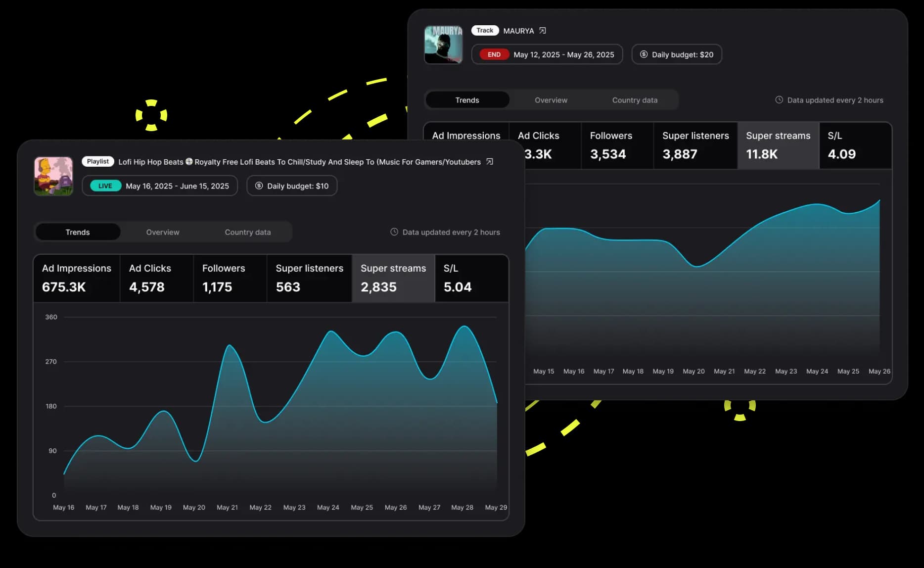This screenshot has height=568, width=924.
Task: Click the May 16 - June 15 date range pill
Action: (x=177, y=186)
